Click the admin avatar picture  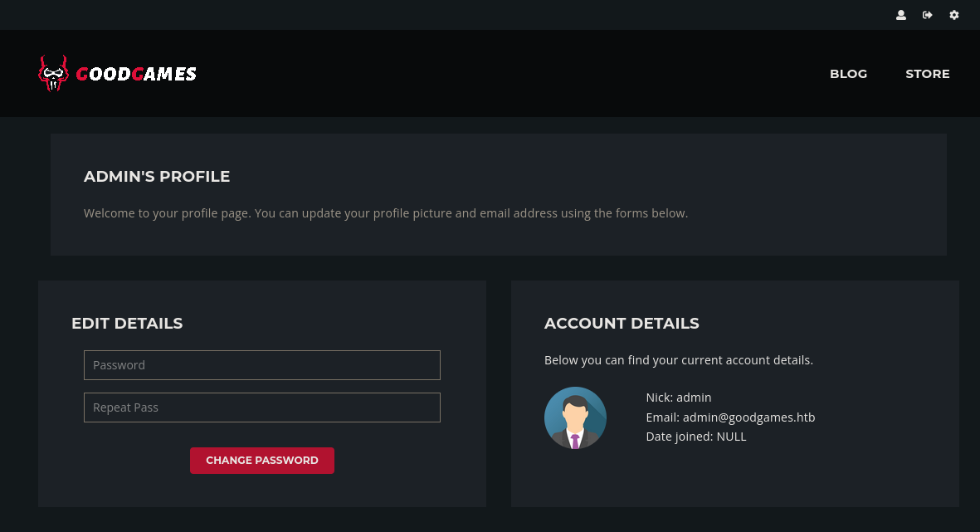[575, 417]
